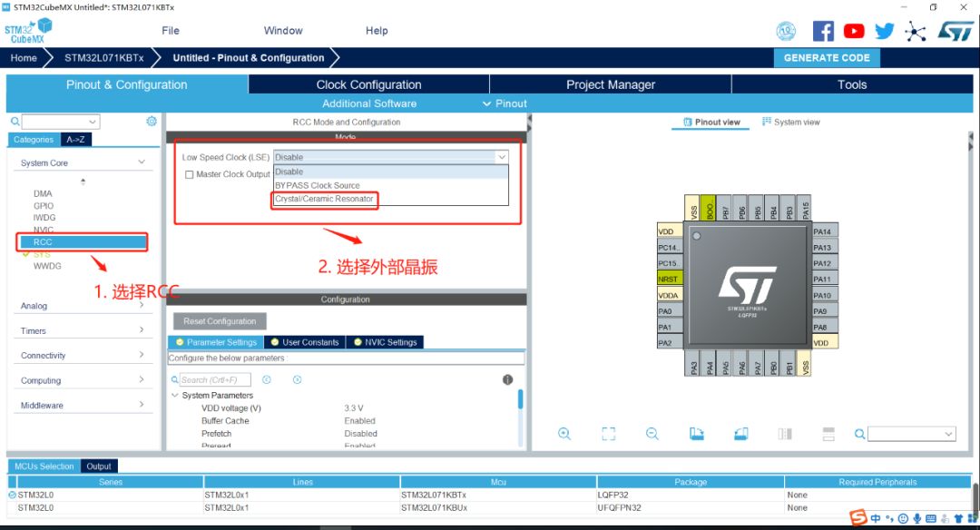Switch the Sogou Chinese/English mode indicator
980x530 pixels.
876,518
